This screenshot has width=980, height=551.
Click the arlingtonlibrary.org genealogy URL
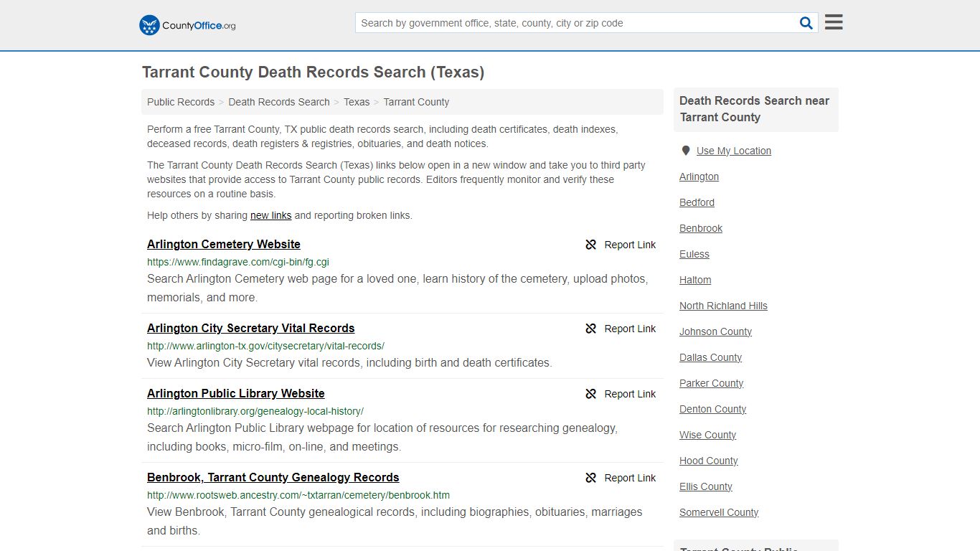tap(255, 411)
